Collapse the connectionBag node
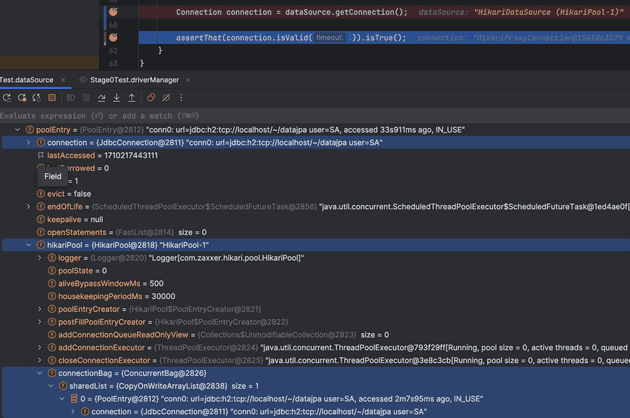This screenshot has width=630, height=418. (39, 373)
